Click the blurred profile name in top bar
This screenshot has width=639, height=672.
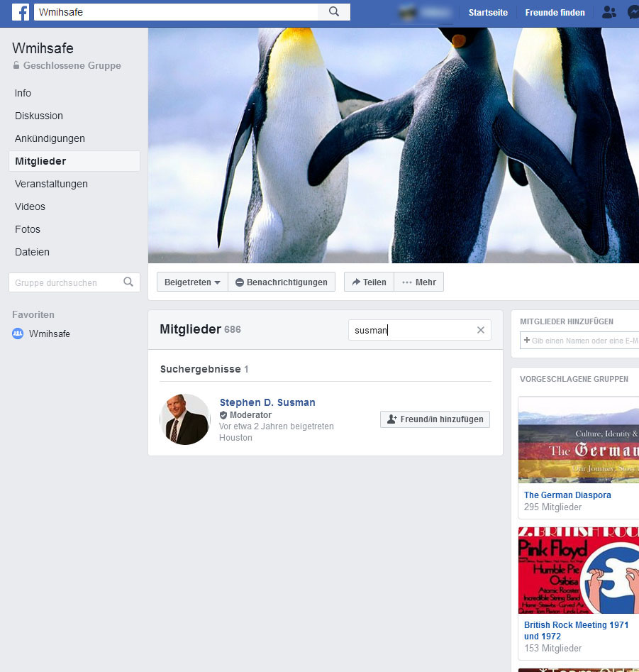pos(434,13)
